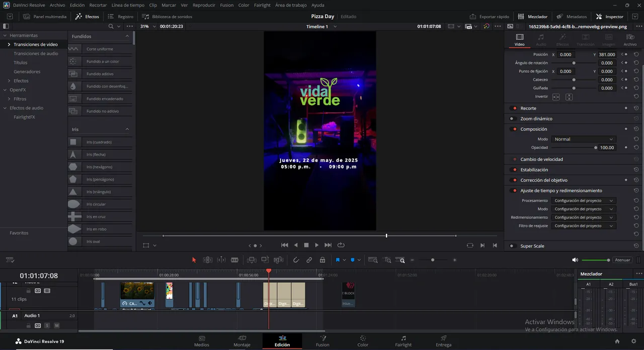
Task: Open Mezclador panel three-dot options
Action: point(639,274)
